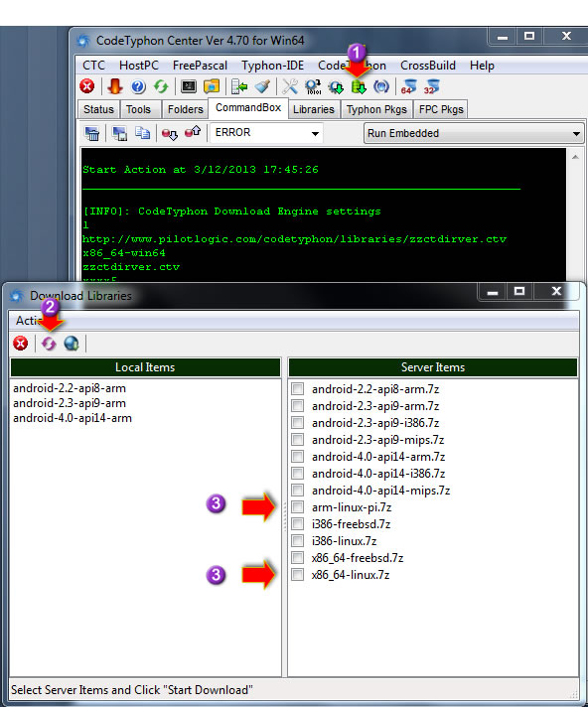Image resolution: width=588 pixels, height=707 pixels.
Task: Click the red ball with up-arrow icon
Action: 193,132
